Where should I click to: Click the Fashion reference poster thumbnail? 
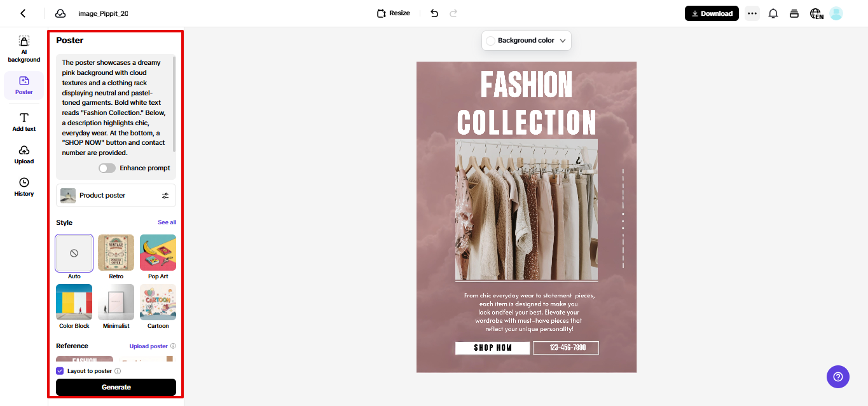click(85, 359)
